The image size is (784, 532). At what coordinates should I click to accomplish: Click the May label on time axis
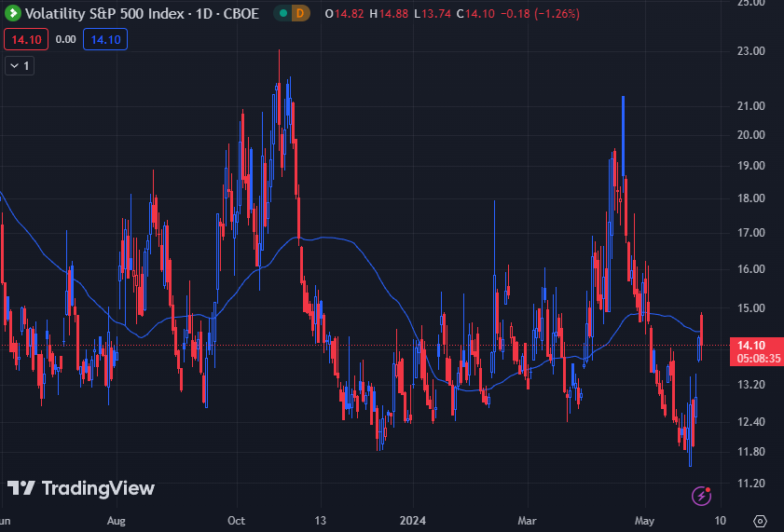(x=644, y=521)
